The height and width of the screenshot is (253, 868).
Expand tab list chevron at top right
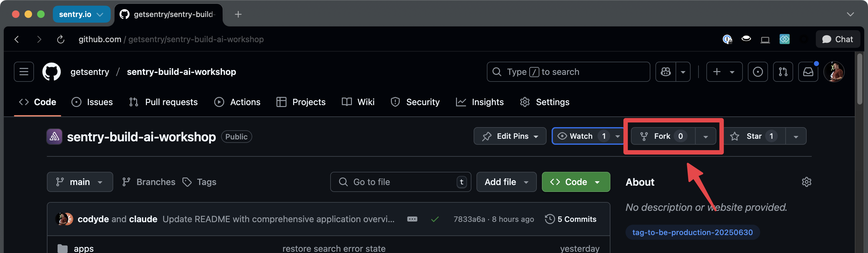click(x=850, y=14)
